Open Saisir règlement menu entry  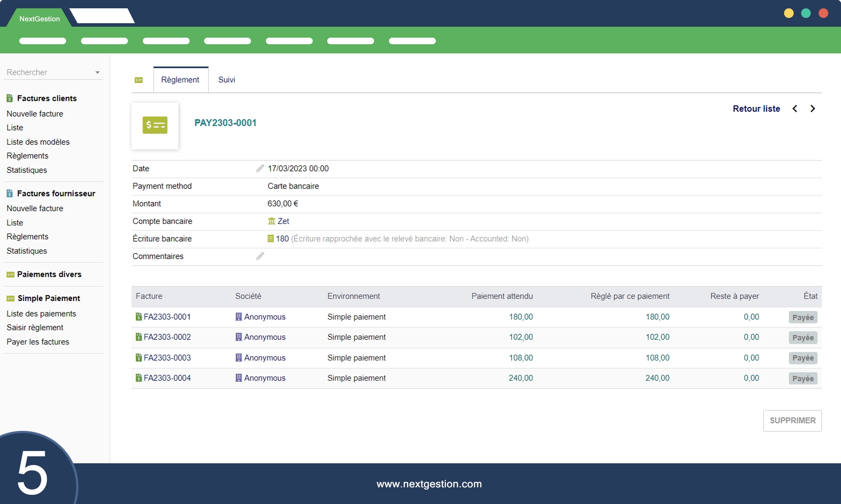(x=35, y=328)
